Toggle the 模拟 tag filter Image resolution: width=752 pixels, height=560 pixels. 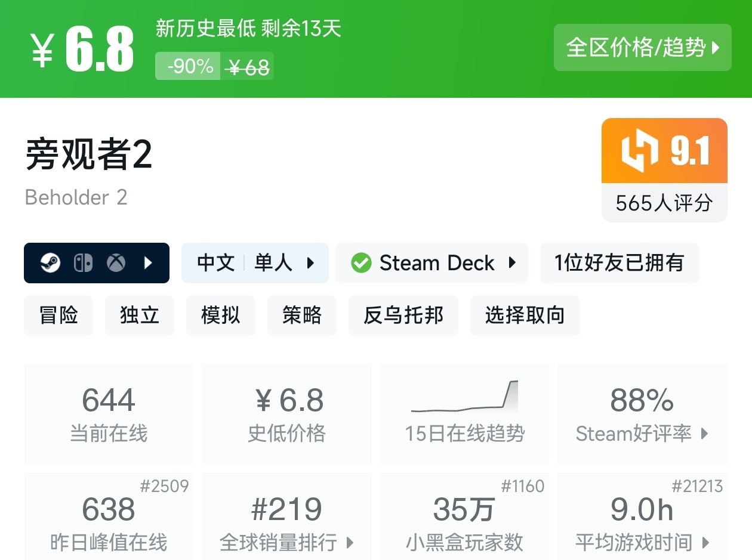pyautogui.click(x=221, y=315)
